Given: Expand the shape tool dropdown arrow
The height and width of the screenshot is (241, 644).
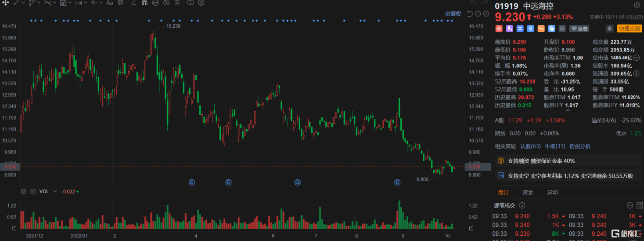Looking at the screenshot, I should [x=39, y=3].
